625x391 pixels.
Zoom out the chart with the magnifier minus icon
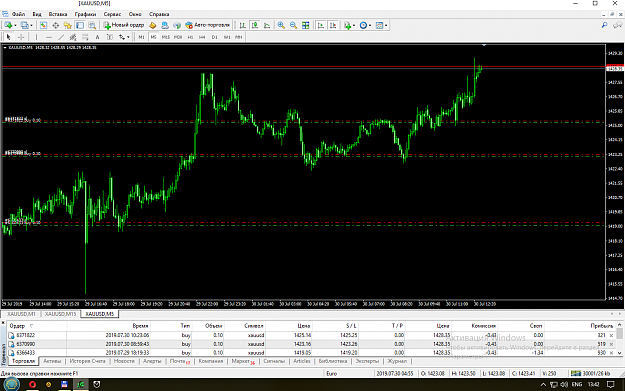point(293,25)
